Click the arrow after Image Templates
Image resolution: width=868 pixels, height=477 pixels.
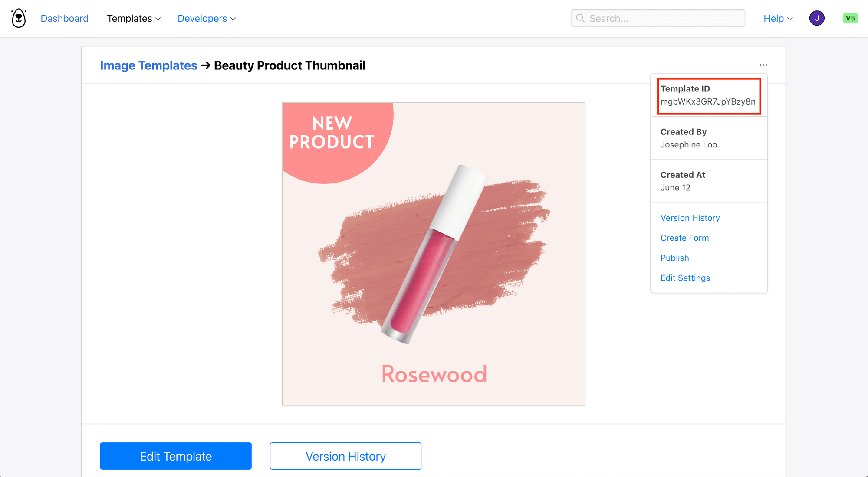206,65
